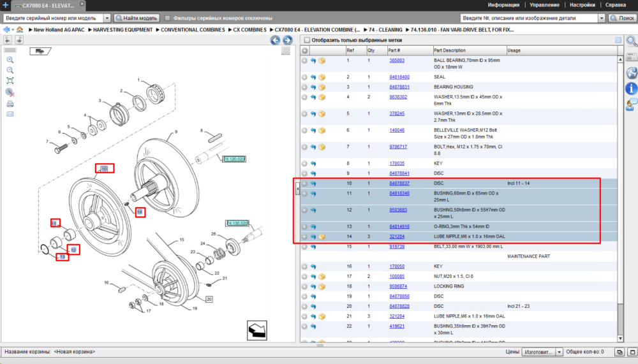This screenshot has width=638, height=364.
Task: Print the parts diagram
Action: (10, 104)
